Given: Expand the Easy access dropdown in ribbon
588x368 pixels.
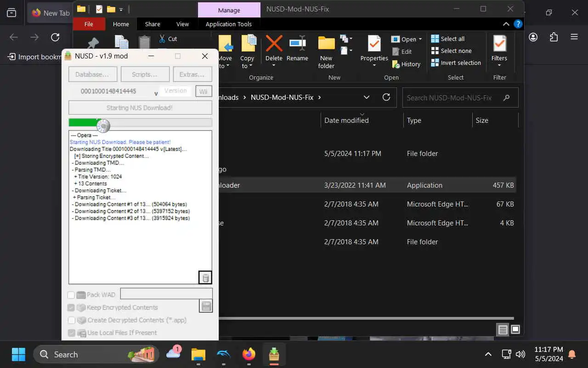Looking at the screenshot, I should tap(346, 50).
